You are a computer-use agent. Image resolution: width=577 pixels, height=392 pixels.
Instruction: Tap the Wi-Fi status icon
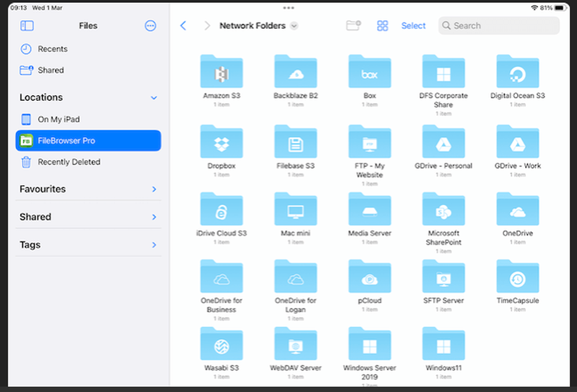pos(534,7)
